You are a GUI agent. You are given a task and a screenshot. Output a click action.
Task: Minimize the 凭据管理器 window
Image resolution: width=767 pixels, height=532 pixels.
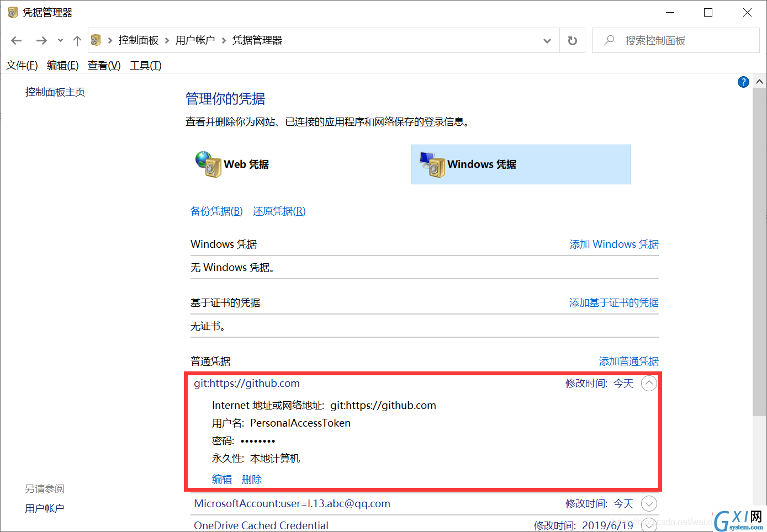pos(670,12)
